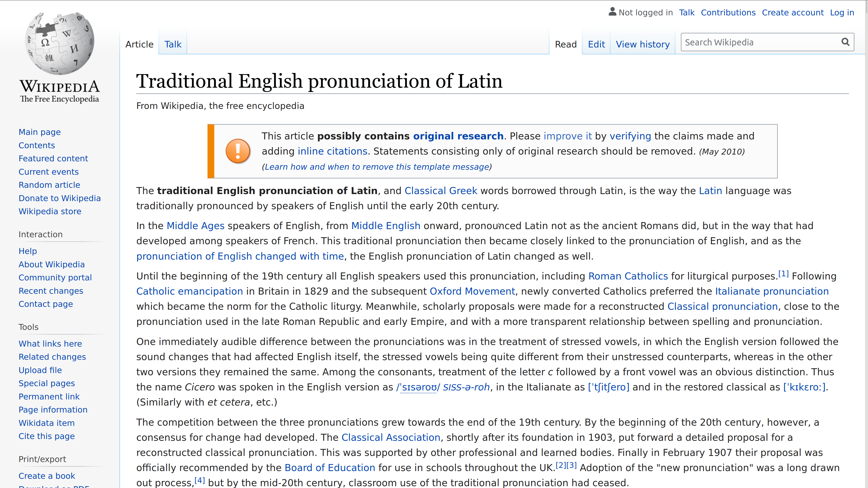Visit Wikipedia store

coord(50,211)
